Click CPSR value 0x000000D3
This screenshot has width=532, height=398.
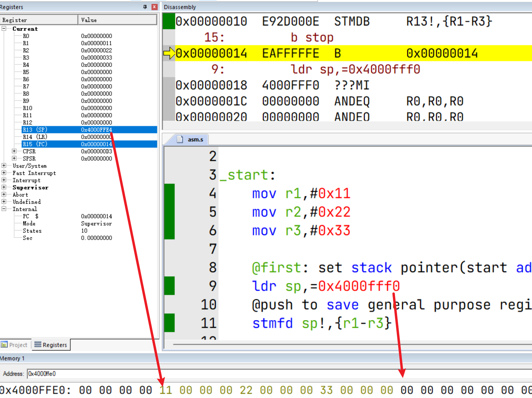97,151
